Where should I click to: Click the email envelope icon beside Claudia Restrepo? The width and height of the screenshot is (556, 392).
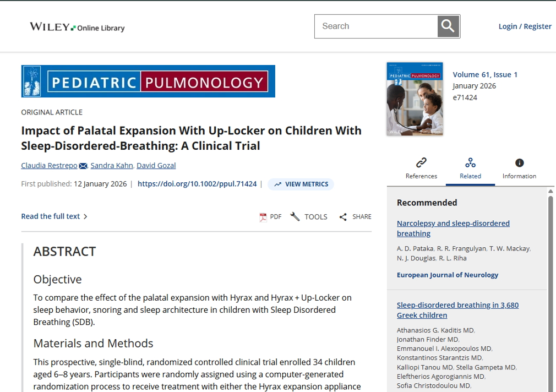tap(83, 166)
